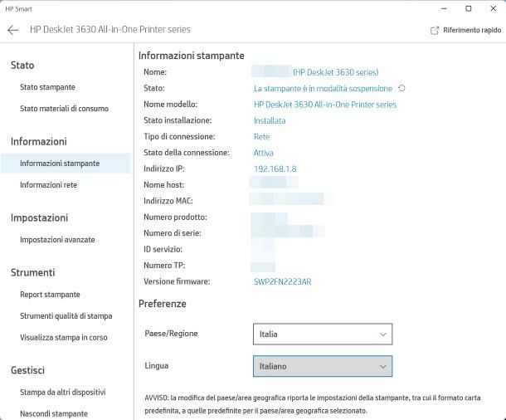506x420 pixels.
Task: Click the Versione firmware label
Action: (177, 281)
